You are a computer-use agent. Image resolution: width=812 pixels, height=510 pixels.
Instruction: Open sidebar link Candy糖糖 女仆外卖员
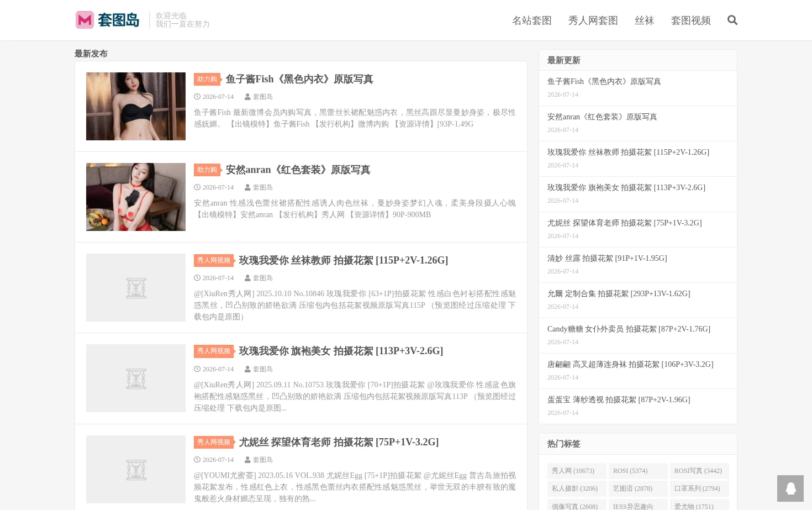[x=629, y=329]
